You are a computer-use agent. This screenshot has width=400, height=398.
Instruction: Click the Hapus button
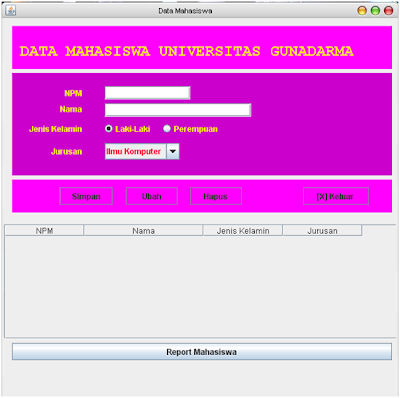[216, 196]
